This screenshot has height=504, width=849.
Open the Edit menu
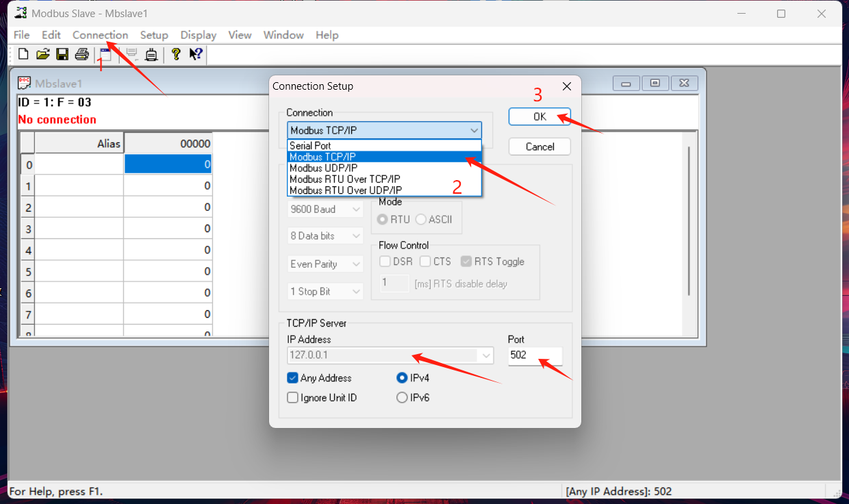click(51, 35)
